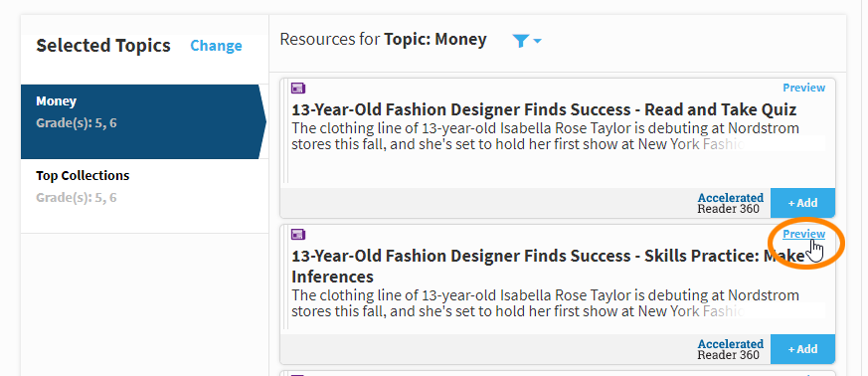Click the 'Resources for Topic: Money' heading

click(383, 40)
